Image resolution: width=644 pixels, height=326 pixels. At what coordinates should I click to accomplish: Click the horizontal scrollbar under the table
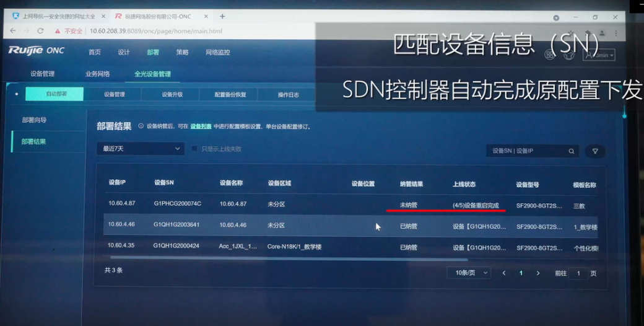coord(285,260)
